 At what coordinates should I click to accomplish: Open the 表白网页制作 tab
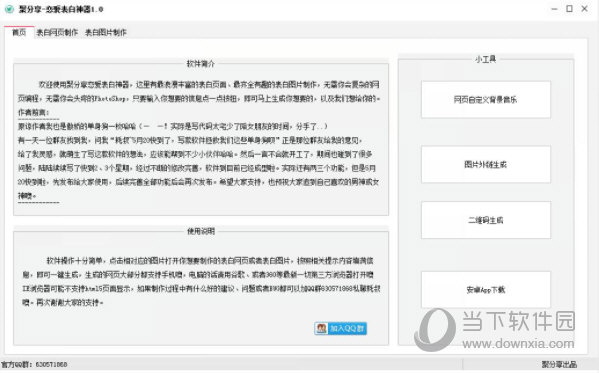[57, 32]
